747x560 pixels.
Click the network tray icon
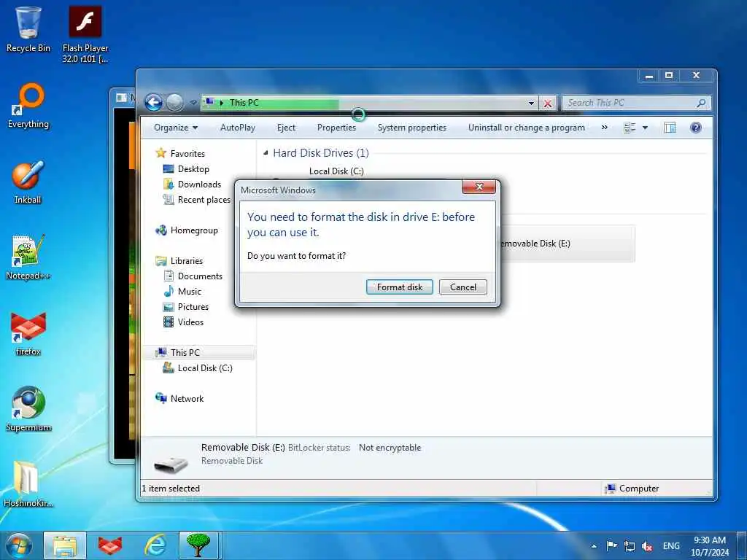coord(630,546)
